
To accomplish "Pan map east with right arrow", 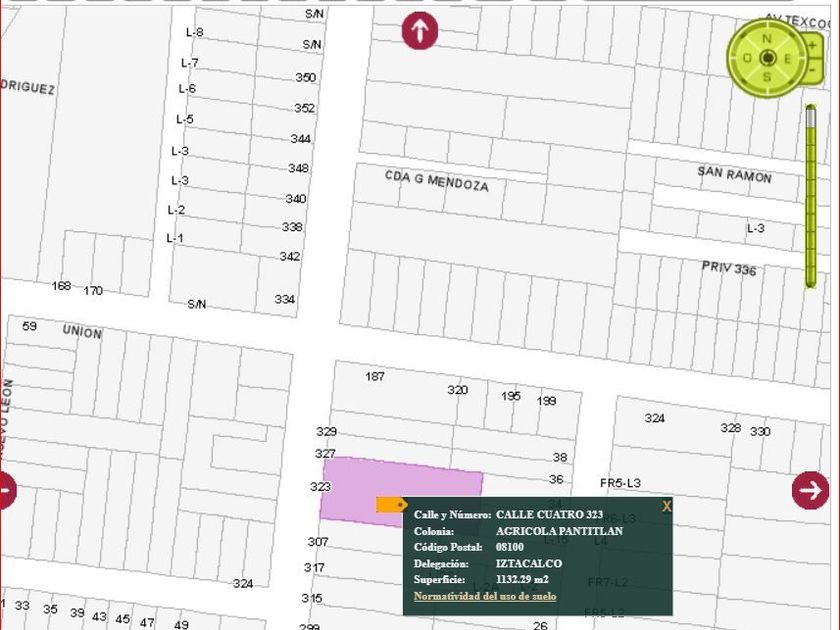I will click(810, 490).
